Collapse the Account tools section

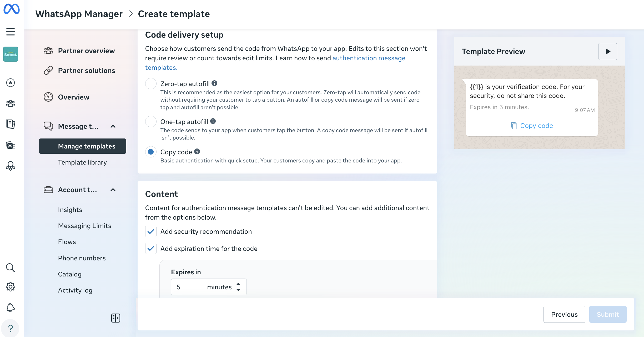point(113,190)
